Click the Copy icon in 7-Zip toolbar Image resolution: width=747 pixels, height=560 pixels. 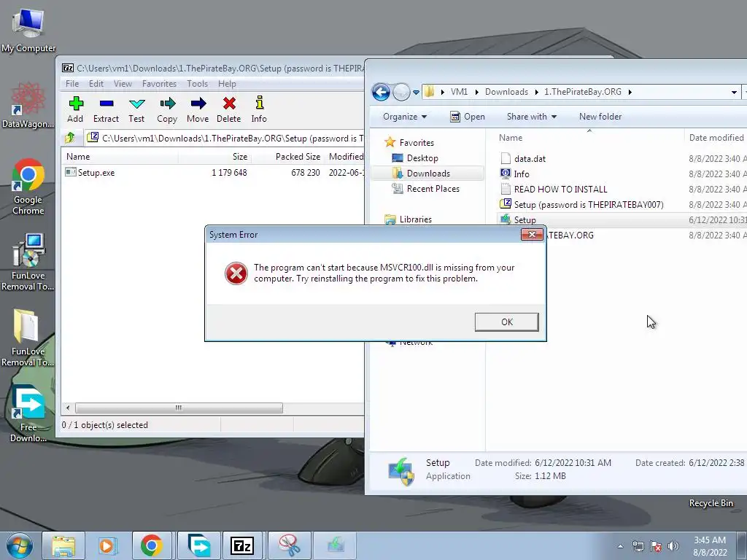(167, 109)
